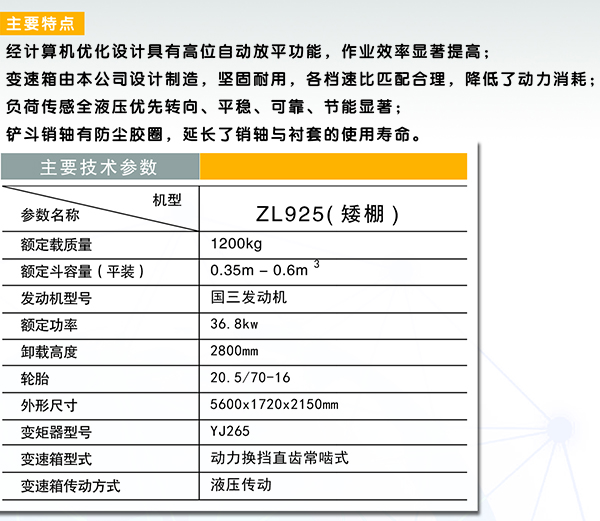Click the 20.5/70-16 tire value
Viewport: 600px width, 521px height.
250,378
